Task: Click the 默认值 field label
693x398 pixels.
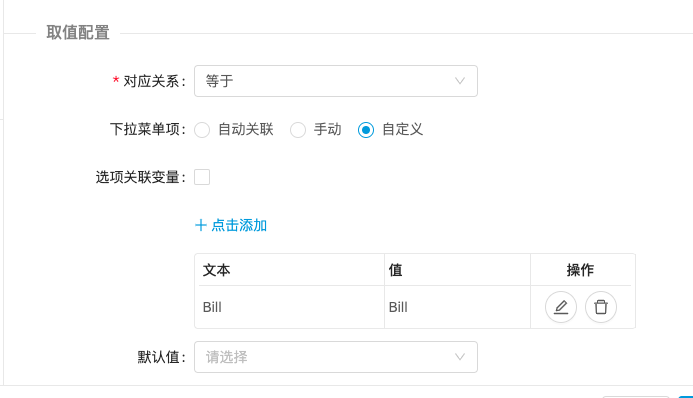Action: pyautogui.click(x=162, y=357)
